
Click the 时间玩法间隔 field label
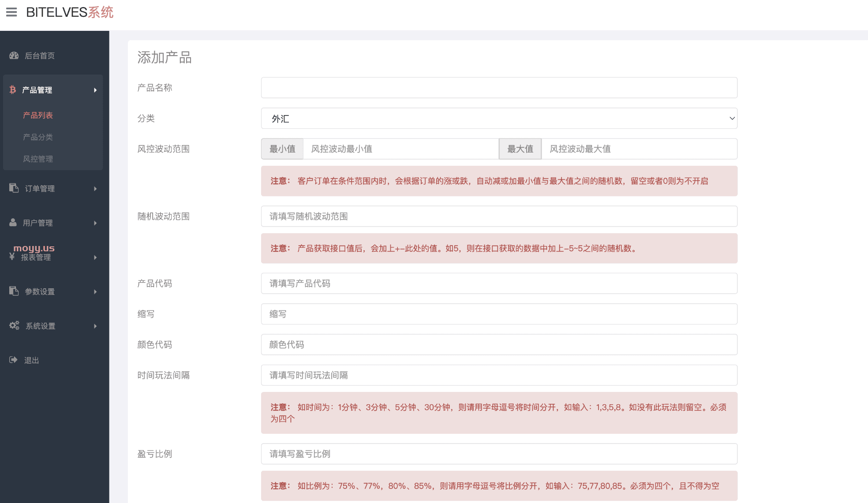pos(164,375)
